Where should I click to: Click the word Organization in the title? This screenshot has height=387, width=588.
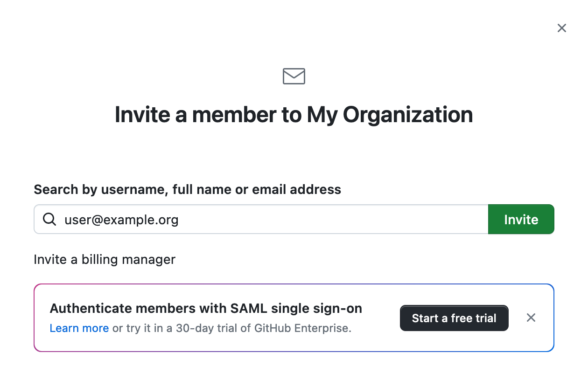(x=408, y=115)
